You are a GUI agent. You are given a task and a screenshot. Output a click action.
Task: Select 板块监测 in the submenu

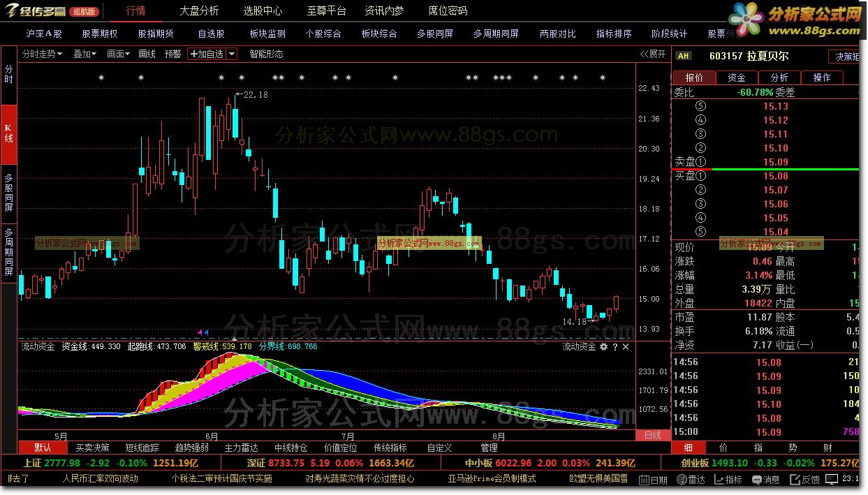[x=267, y=34]
